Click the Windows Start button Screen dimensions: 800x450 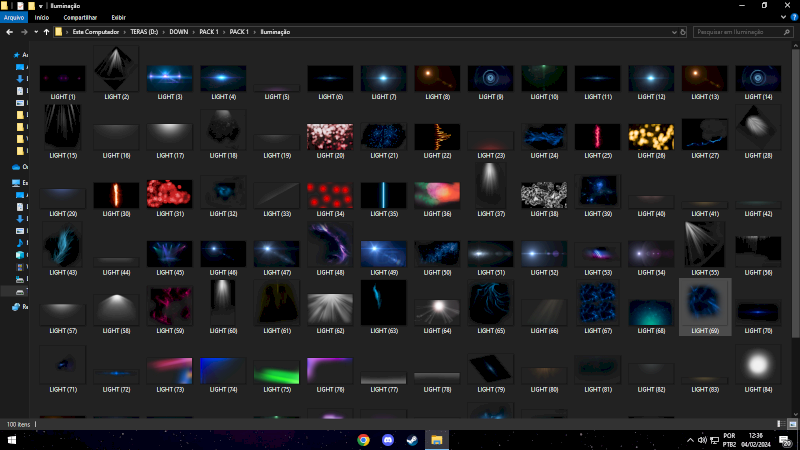pos(12,439)
